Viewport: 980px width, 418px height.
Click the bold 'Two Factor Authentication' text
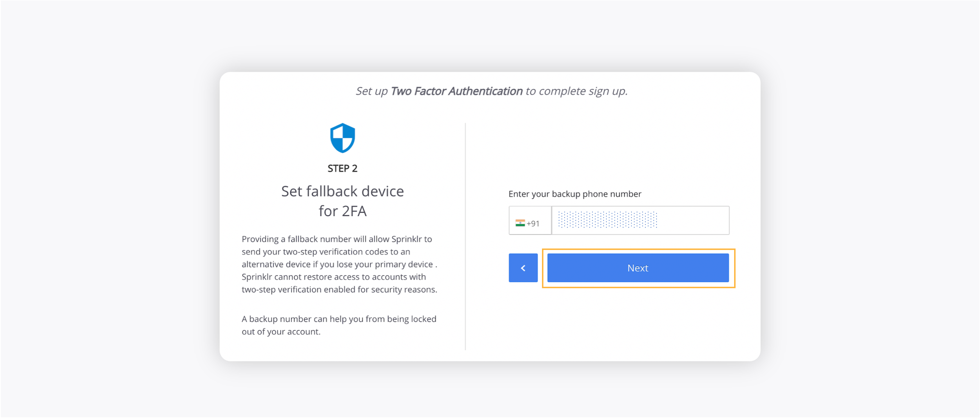click(x=456, y=91)
